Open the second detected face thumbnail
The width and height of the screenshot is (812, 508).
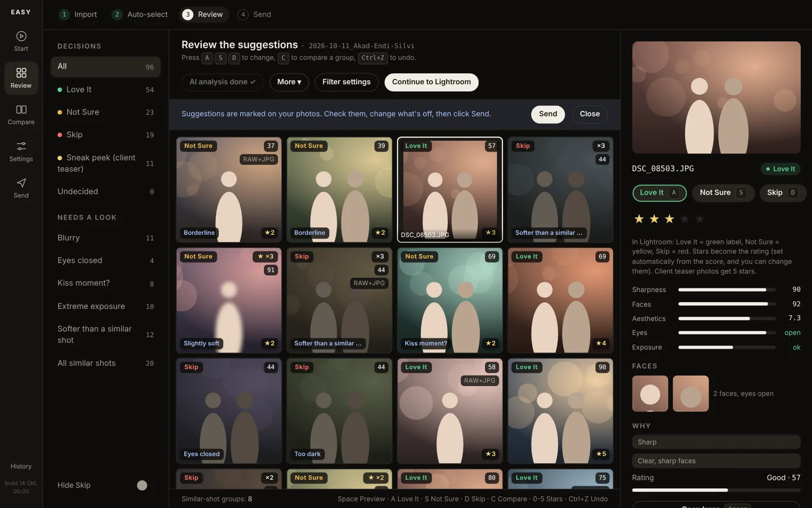(x=691, y=394)
